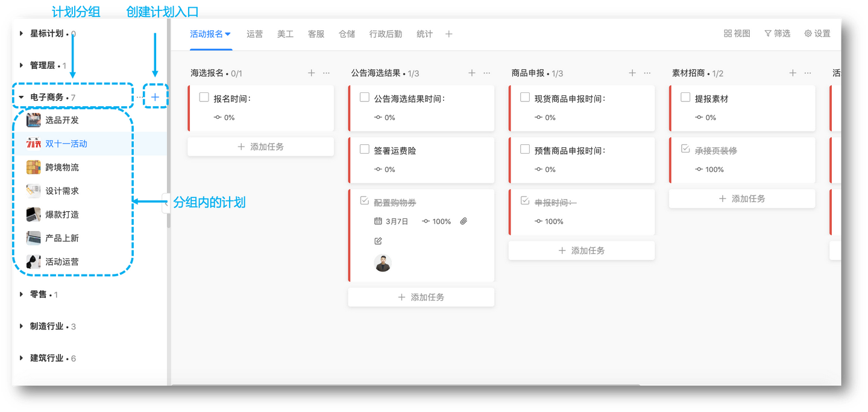The height and width of the screenshot is (412, 868).
Task: Uncheck the completed 配置购物券 task
Action: 364,201
